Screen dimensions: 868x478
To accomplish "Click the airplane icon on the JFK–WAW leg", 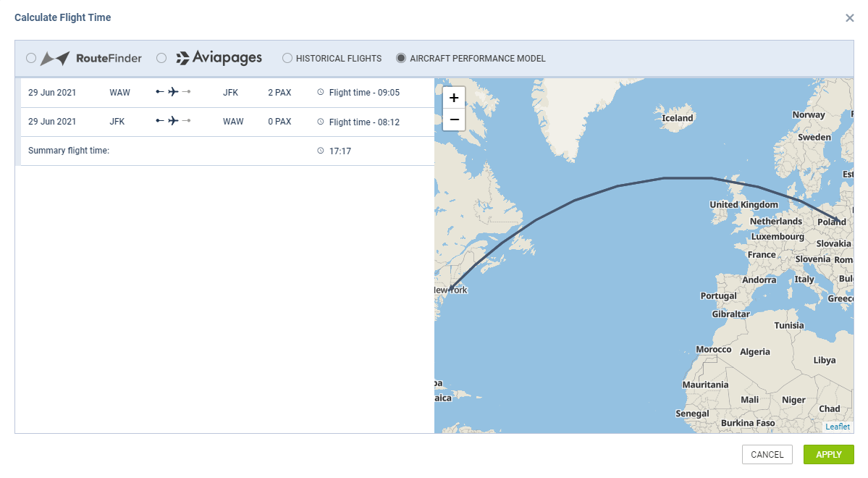I will coord(174,121).
